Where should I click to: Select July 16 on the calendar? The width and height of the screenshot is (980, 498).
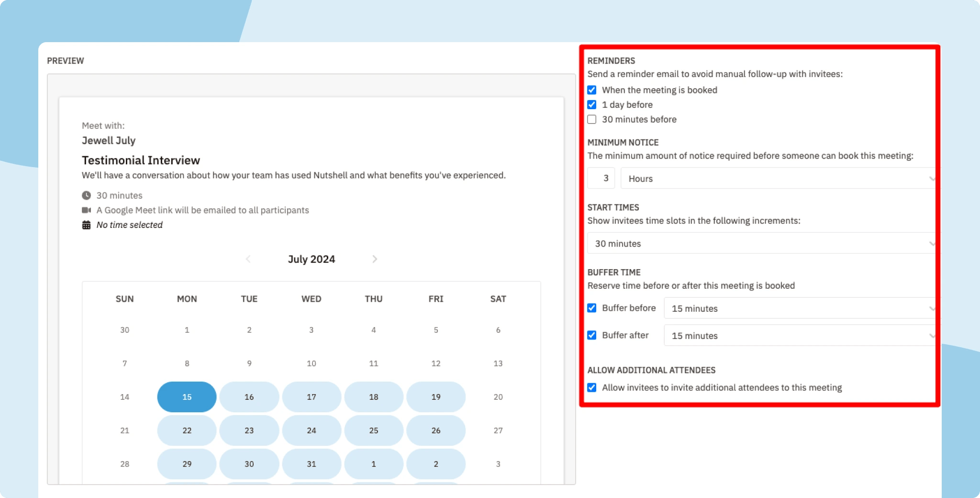[249, 396]
